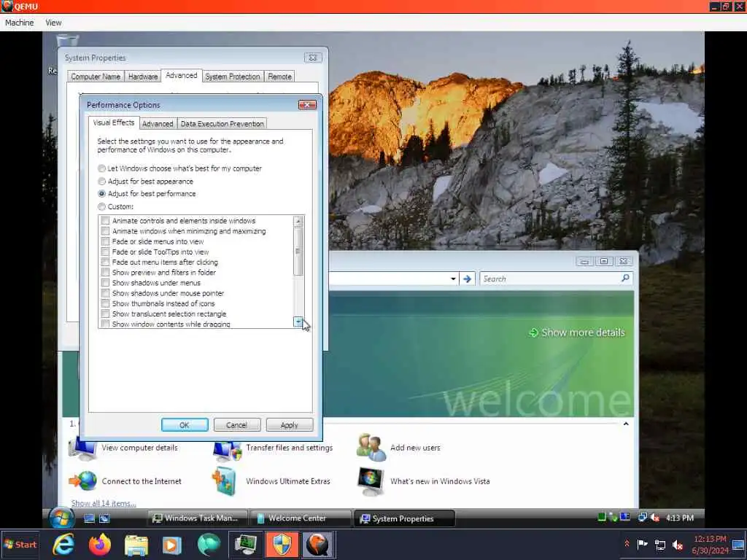Select Connect to the Internet icon
The height and width of the screenshot is (560, 747).
[x=83, y=481]
